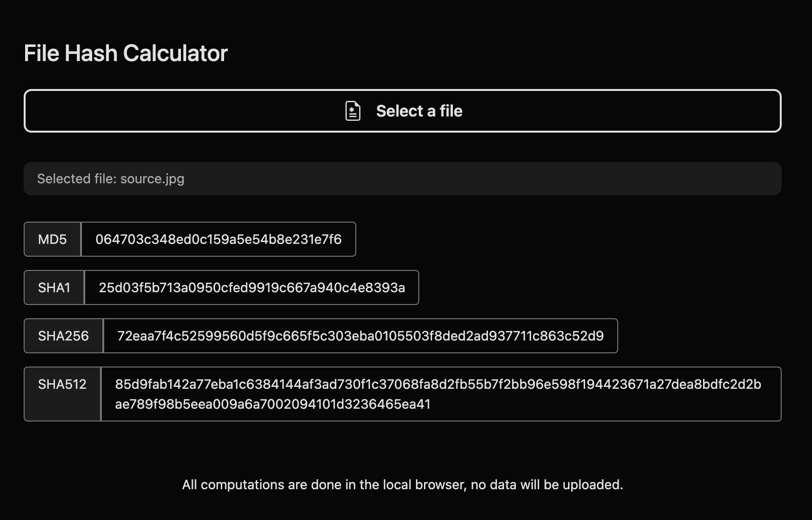Image resolution: width=812 pixels, height=520 pixels.
Task: Click the Select a file text label
Action: 419,111
